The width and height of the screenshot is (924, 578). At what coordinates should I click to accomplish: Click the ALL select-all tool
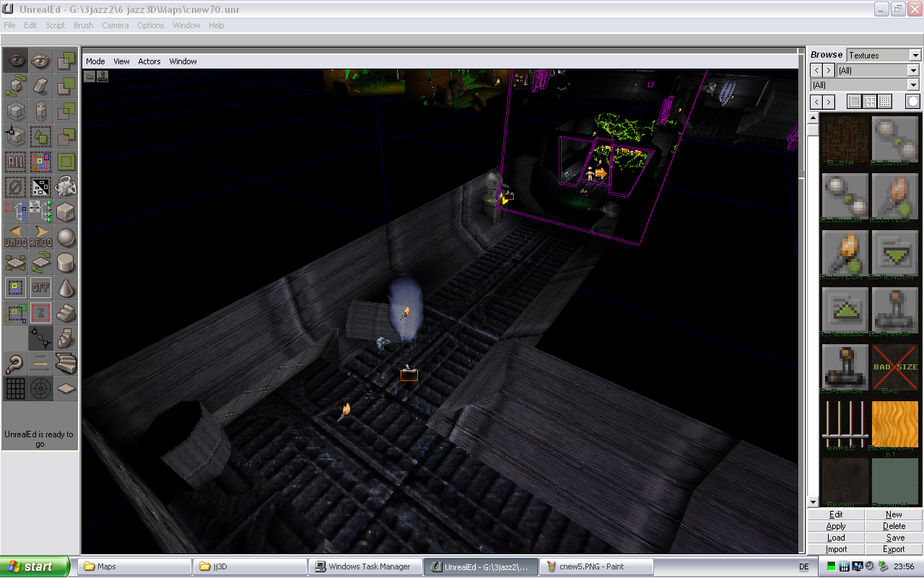click(x=16, y=162)
